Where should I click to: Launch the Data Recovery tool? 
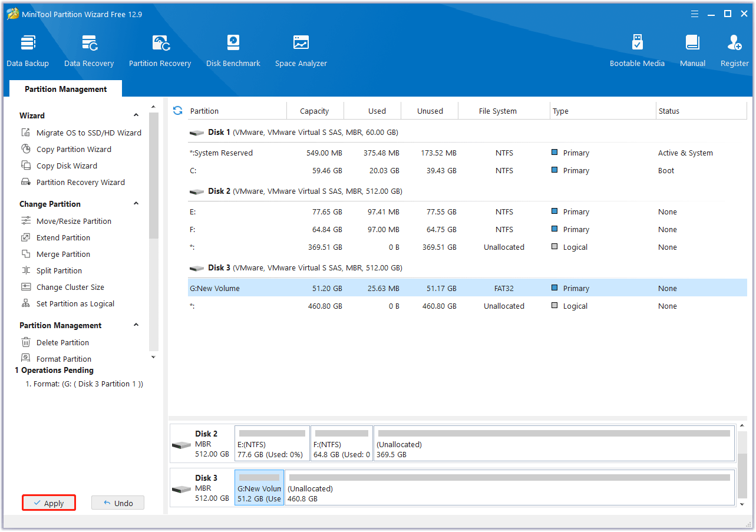coord(89,51)
